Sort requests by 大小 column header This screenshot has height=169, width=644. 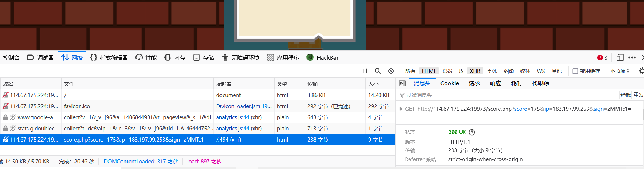coord(380,84)
